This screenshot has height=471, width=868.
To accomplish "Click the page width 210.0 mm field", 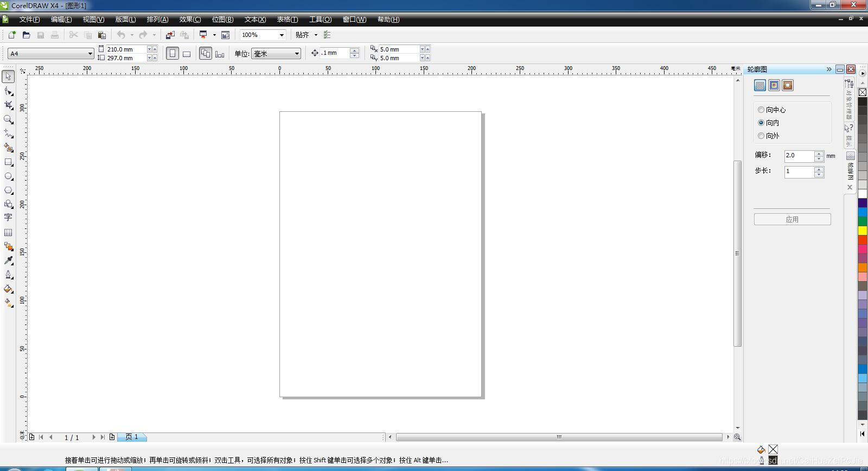I will pyautogui.click(x=126, y=49).
